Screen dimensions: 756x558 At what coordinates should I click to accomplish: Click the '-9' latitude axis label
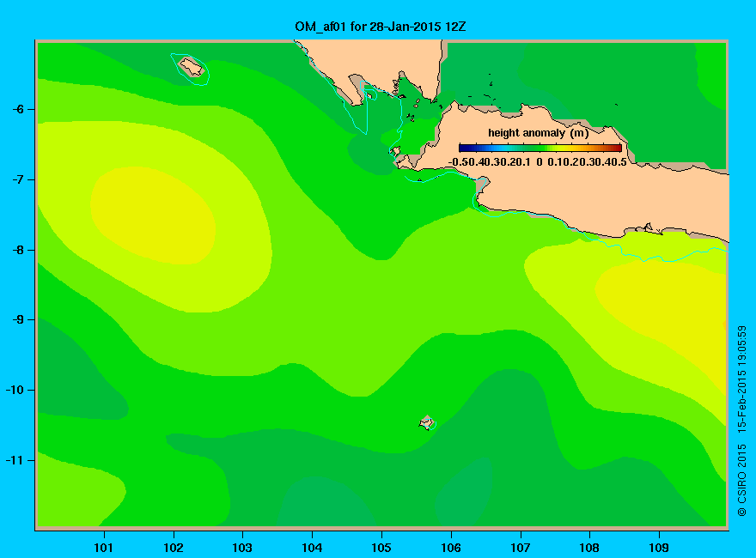(x=17, y=320)
